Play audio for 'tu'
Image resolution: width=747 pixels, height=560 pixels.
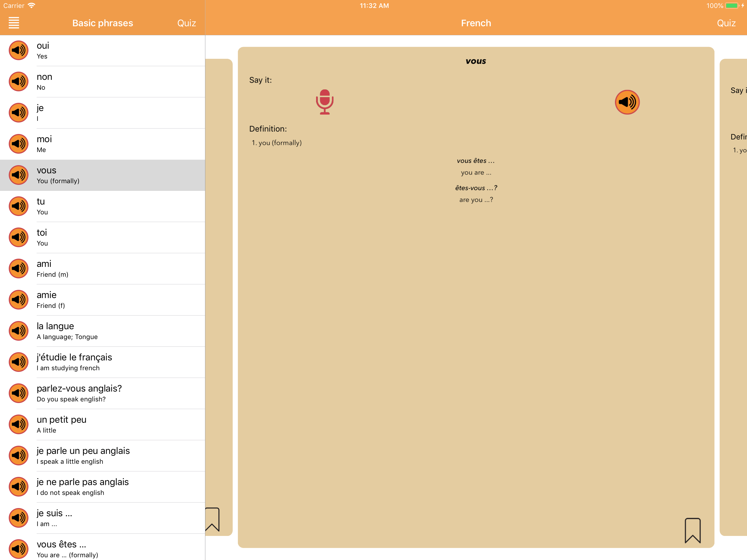pos(19,206)
